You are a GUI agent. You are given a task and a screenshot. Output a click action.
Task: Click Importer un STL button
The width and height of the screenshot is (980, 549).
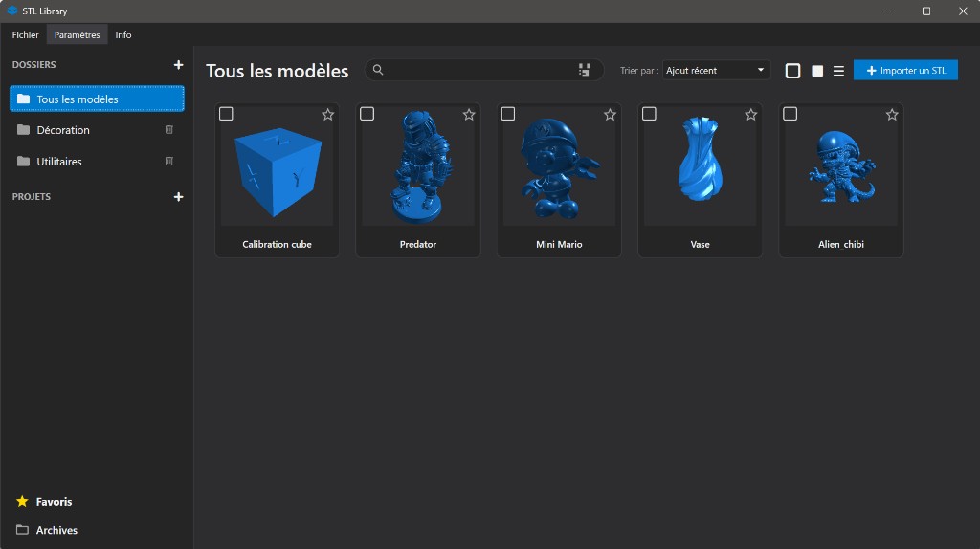pos(905,71)
